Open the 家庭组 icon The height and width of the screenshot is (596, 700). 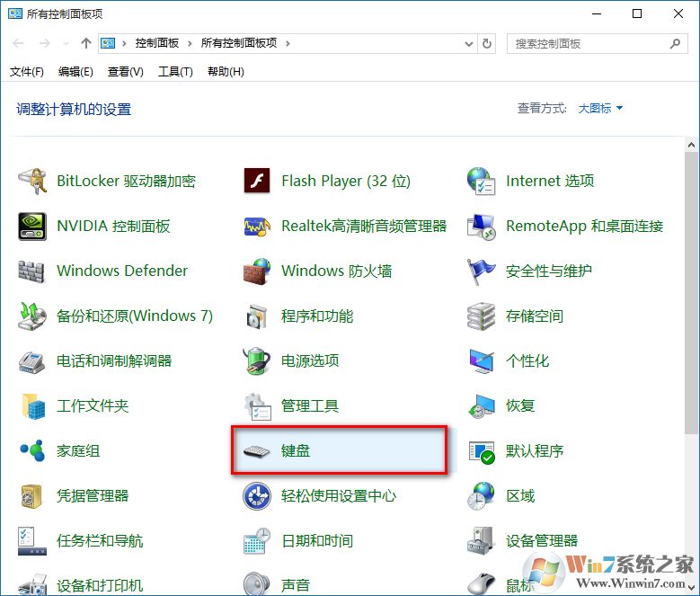32,451
